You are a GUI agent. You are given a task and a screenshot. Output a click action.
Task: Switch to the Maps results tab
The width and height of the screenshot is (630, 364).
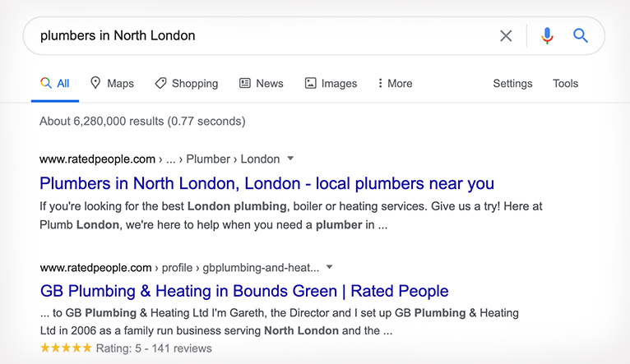coord(112,83)
